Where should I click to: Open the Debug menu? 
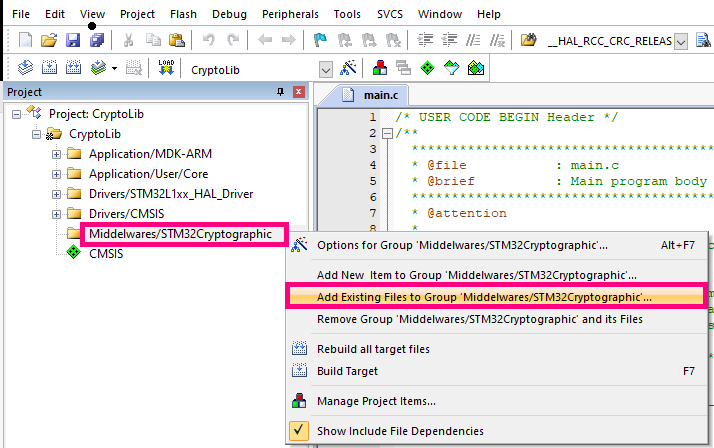(230, 14)
